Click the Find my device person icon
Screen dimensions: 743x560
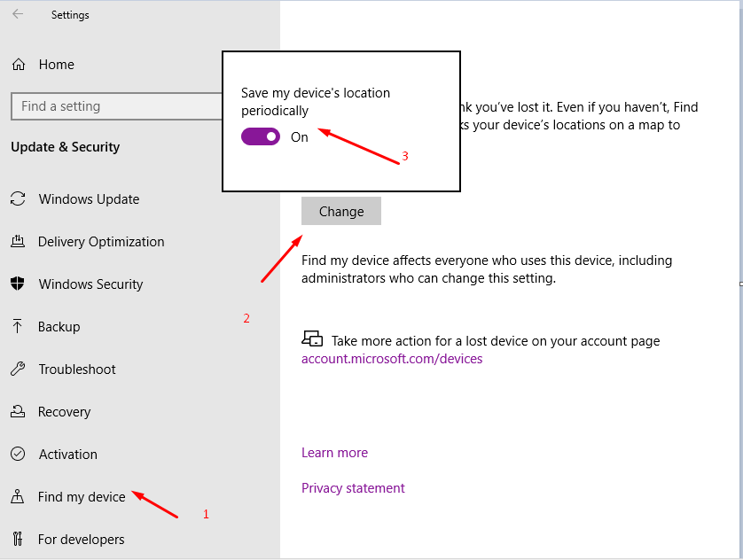tap(17, 496)
